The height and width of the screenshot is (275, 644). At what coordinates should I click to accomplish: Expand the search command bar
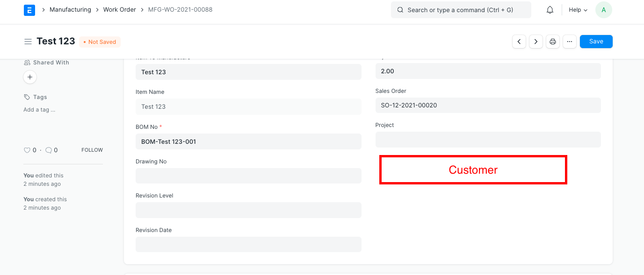tap(461, 9)
